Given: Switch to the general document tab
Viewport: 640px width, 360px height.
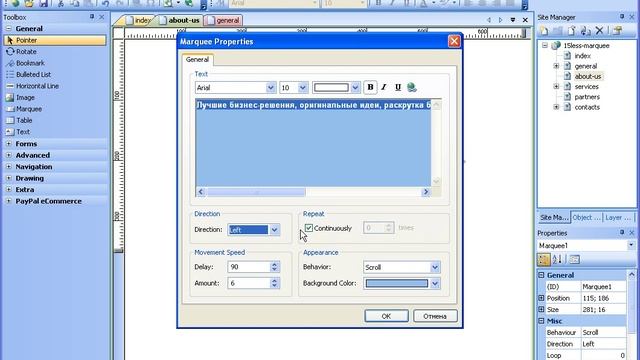Looking at the screenshot, I should (224, 20).
